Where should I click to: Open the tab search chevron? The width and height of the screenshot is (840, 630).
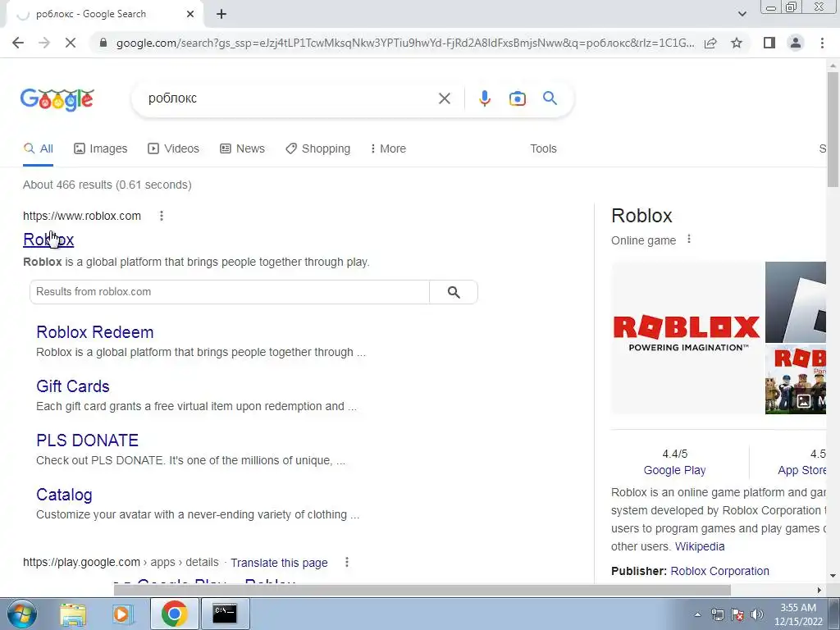pos(742,14)
